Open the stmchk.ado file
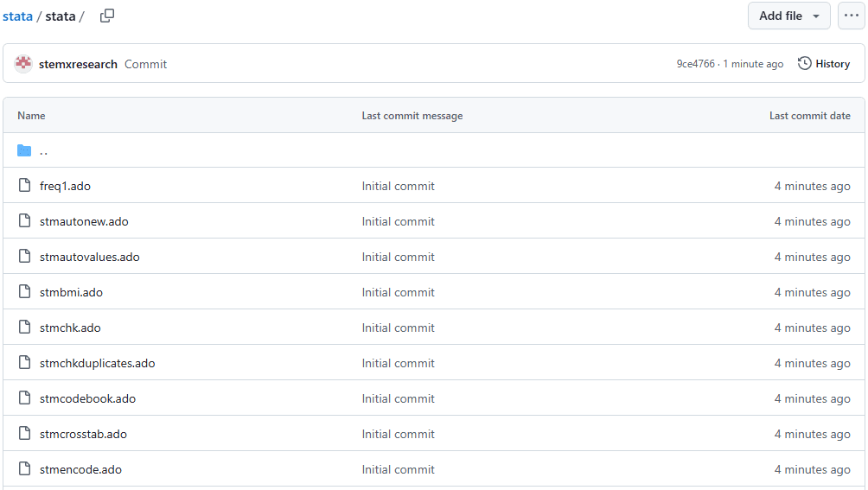 (70, 328)
